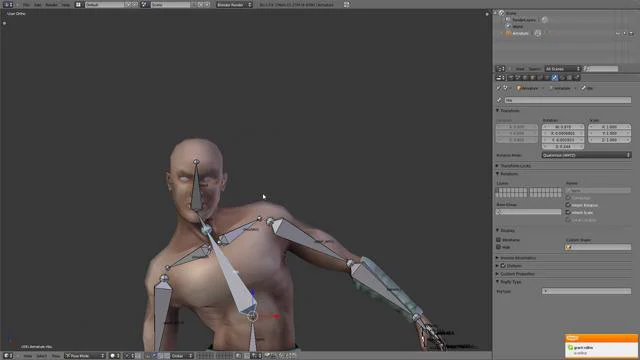
Task: Click the scene browse icon in header
Action: click(x=144, y=4)
